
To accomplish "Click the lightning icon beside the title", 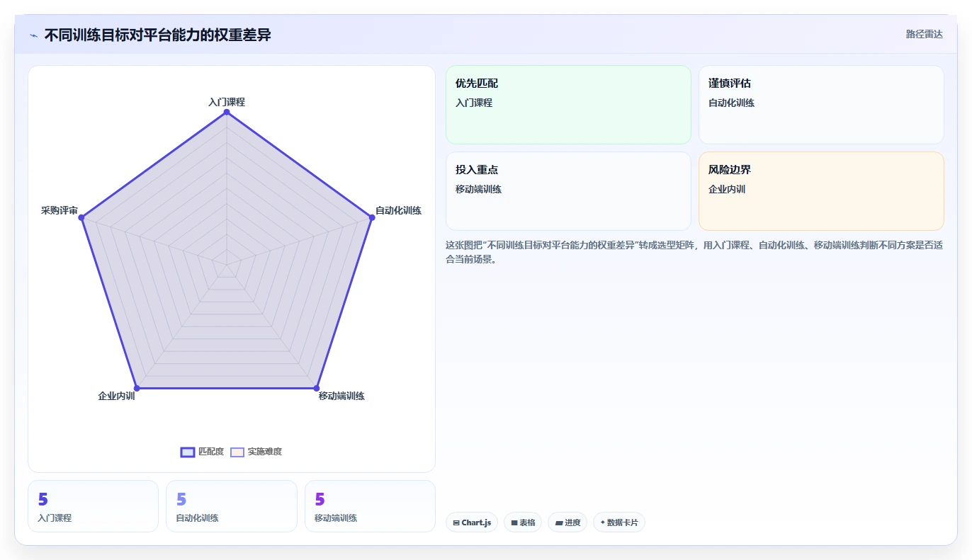I will coord(33,35).
